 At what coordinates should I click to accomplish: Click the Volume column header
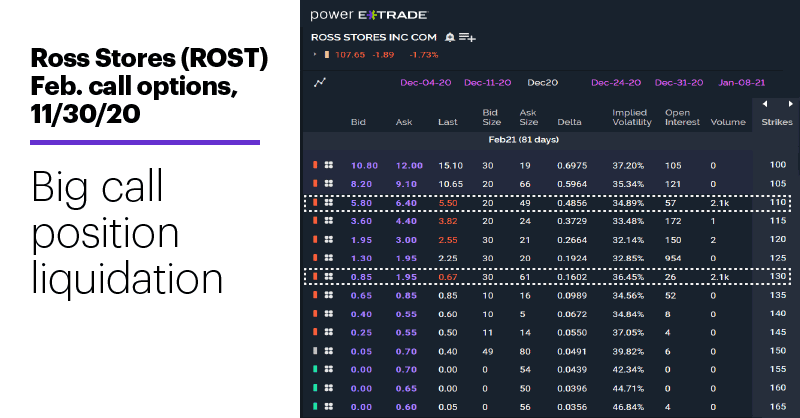[728, 122]
